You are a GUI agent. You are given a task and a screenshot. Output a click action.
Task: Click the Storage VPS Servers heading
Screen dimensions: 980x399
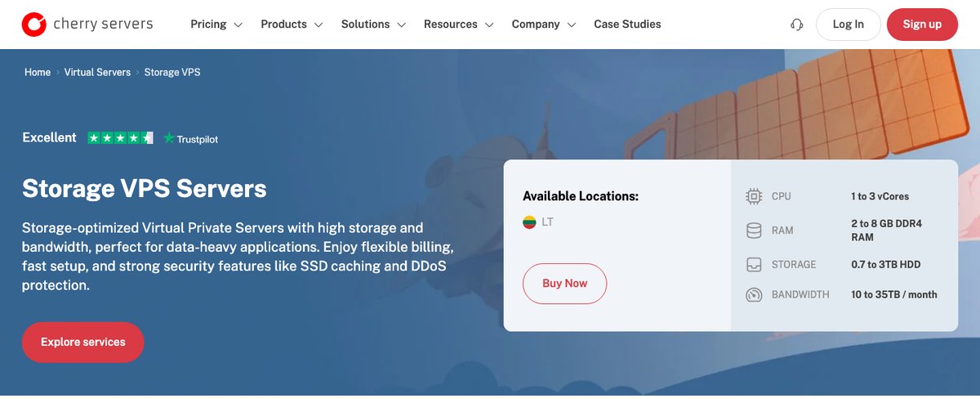pyautogui.click(x=145, y=189)
